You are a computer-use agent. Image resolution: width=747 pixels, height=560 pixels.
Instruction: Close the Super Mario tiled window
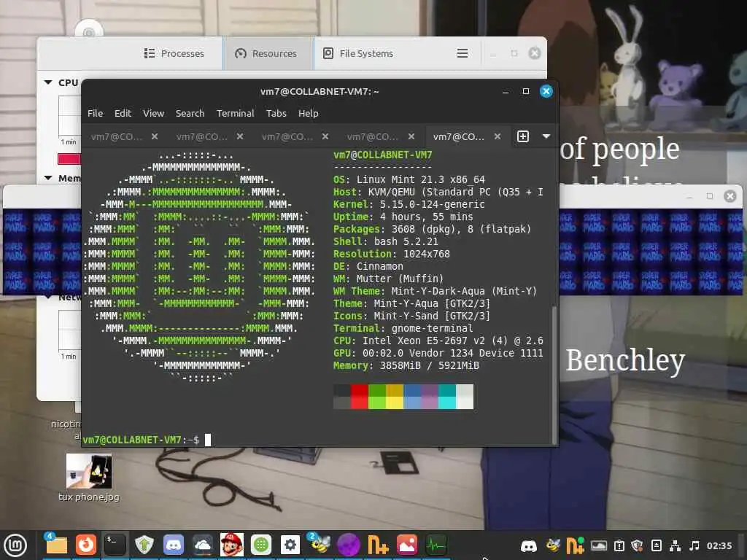pyautogui.click(x=729, y=196)
